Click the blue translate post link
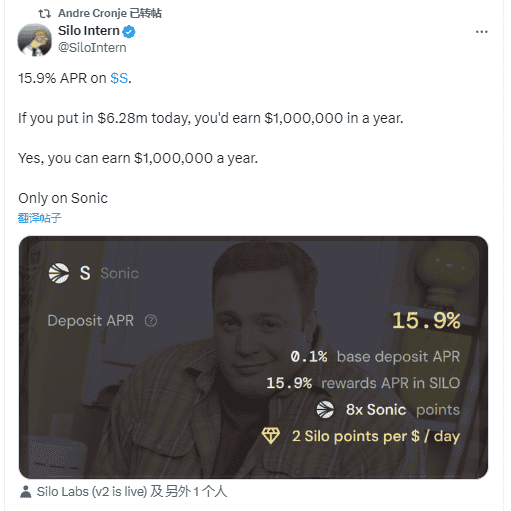 39,218
